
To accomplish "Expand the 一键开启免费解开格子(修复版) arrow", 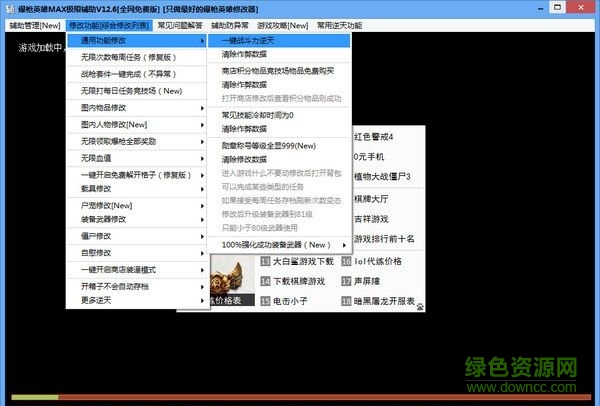I will pyautogui.click(x=202, y=175).
